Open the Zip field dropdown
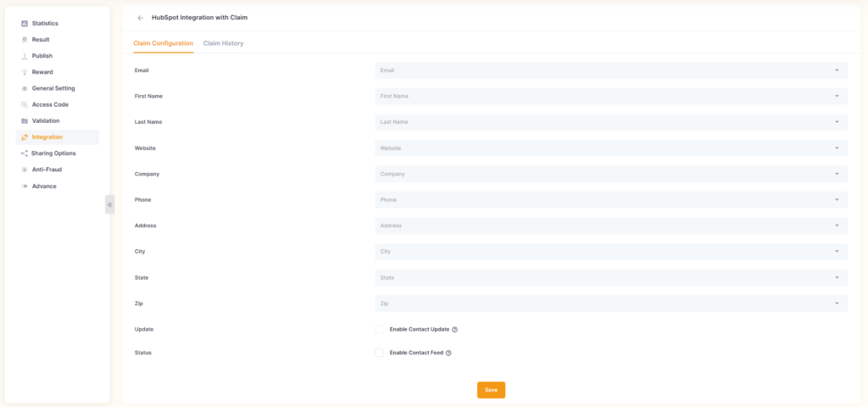Image resolution: width=868 pixels, height=407 pixels. coord(611,304)
